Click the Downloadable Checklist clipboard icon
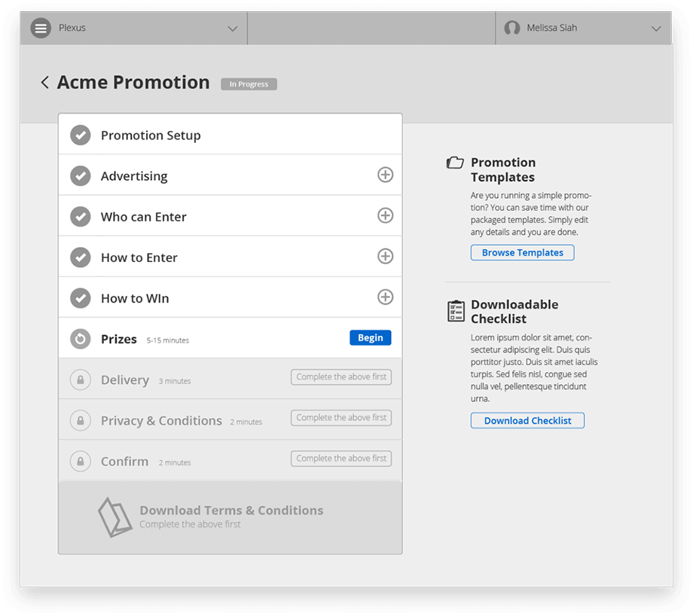693x616 pixels. [x=456, y=311]
